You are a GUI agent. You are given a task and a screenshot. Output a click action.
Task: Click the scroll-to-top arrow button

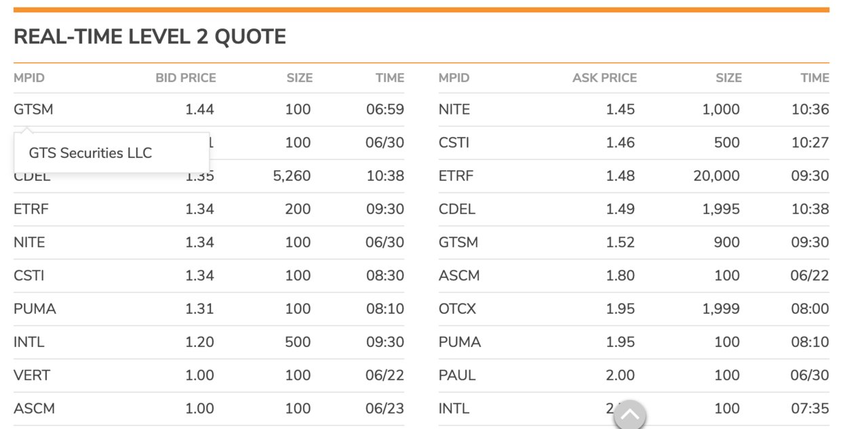[629, 413]
